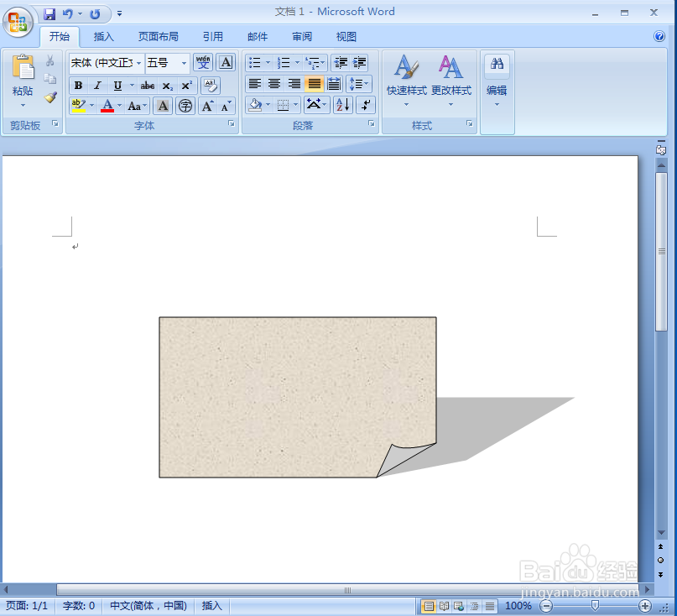Open numbered list style dropdown arrow
Viewport: 677px width, 616px height.
pyautogui.click(x=297, y=63)
